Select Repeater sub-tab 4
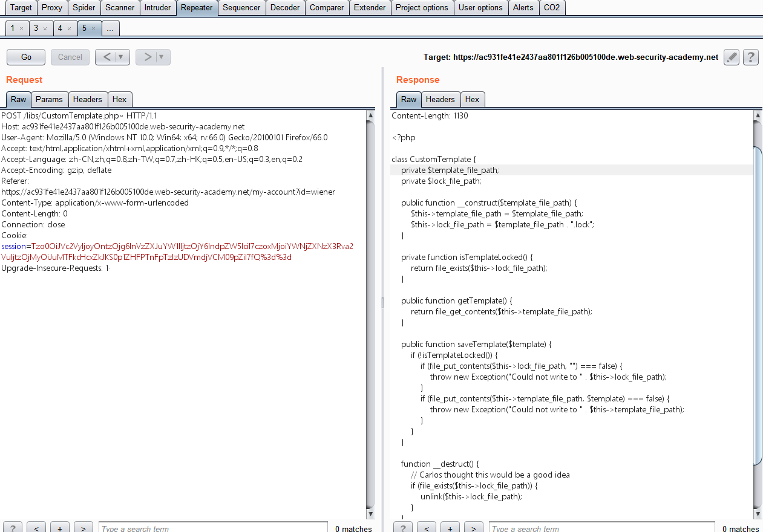This screenshot has width=763, height=532. tap(61, 28)
